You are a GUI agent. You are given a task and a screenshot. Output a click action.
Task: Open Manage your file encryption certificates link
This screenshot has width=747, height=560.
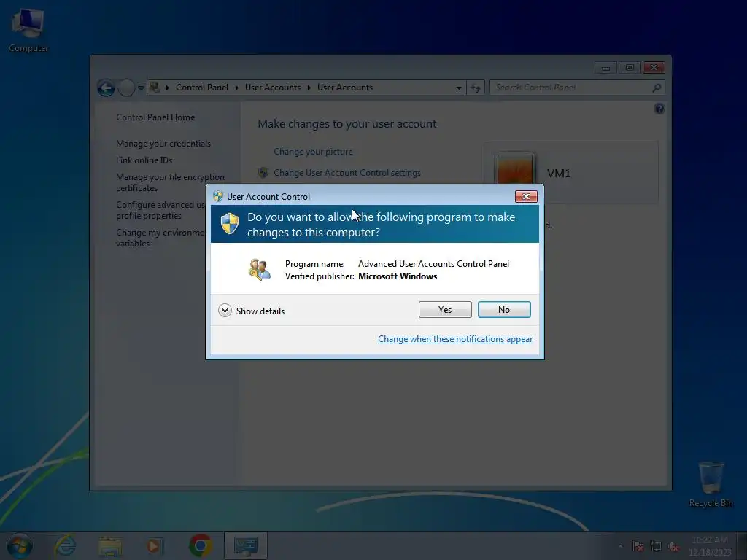click(170, 182)
